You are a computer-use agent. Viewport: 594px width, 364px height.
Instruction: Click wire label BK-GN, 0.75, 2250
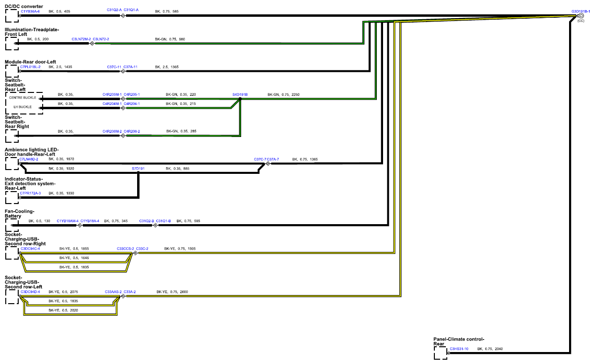[x=283, y=95]
